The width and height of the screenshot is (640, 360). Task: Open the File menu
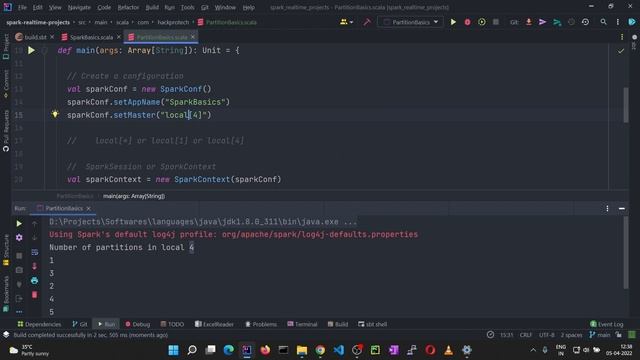click(x=22, y=7)
